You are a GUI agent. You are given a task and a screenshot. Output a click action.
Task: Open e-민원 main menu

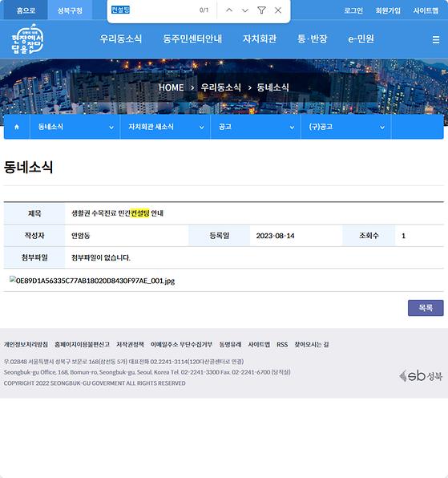click(x=361, y=39)
